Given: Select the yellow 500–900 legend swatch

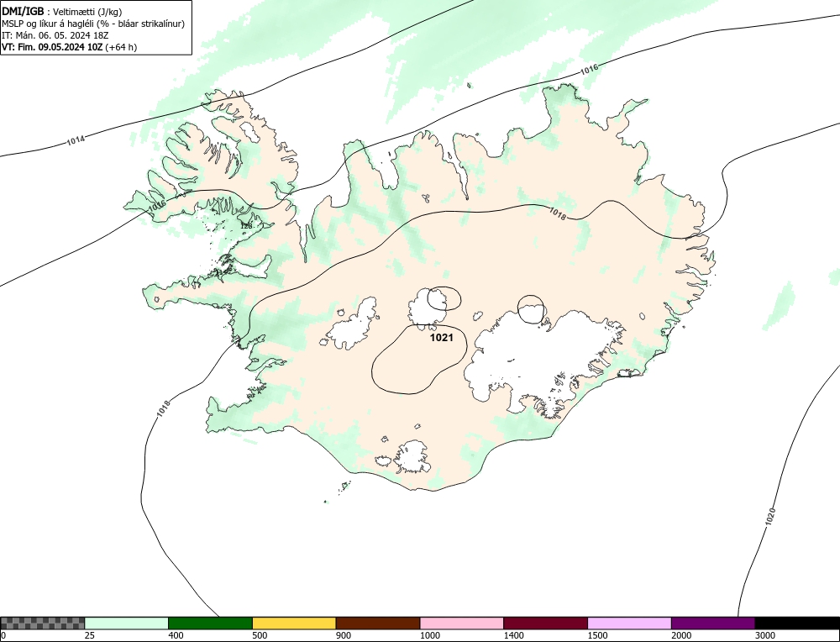Looking at the screenshot, I should click(x=294, y=623).
